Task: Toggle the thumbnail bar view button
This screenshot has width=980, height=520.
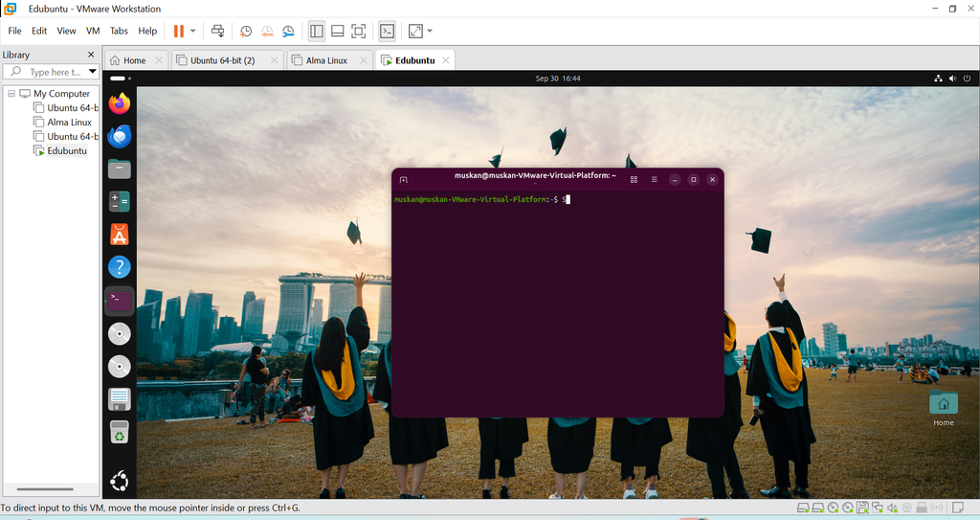Action: pyautogui.click(x=338, y=31)
